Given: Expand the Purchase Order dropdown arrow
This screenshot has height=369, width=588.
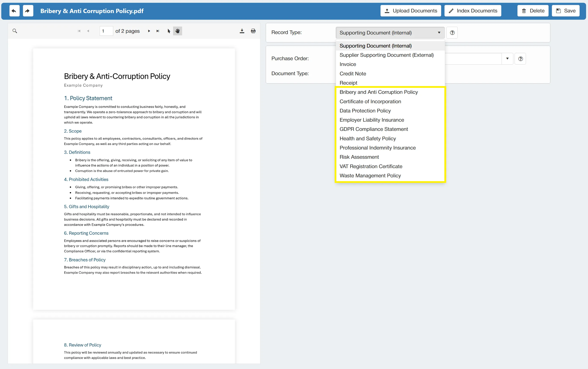Looking at the screenshot, I should pyautogui.click(x=507, y=59).
